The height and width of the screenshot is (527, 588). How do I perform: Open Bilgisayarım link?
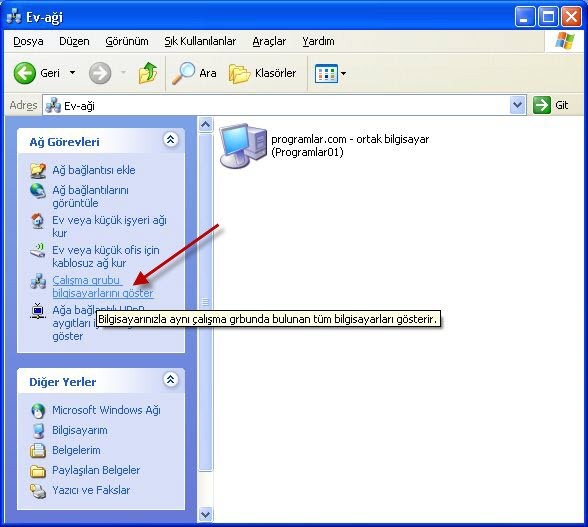coord(80,430)
